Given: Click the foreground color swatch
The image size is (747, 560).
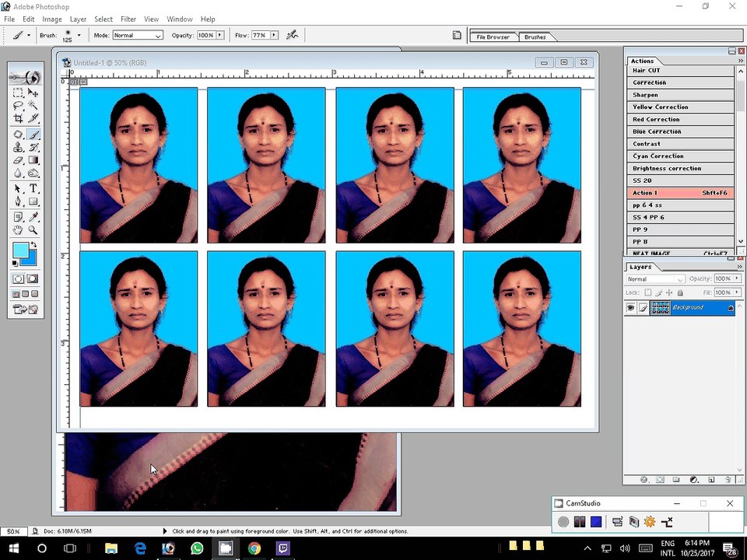Looking at the screenshot, I should (x=20, y=249).
